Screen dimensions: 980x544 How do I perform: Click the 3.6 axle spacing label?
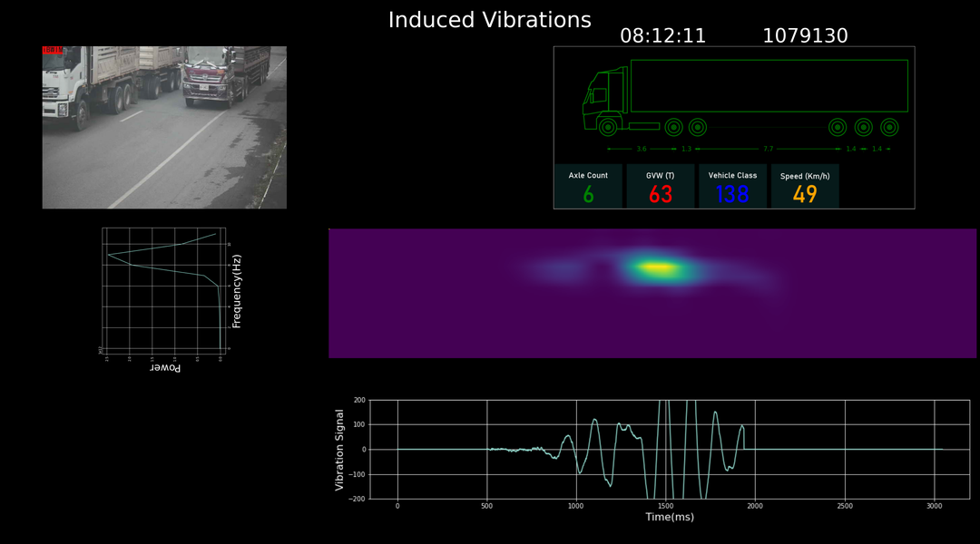coord(642,149)
